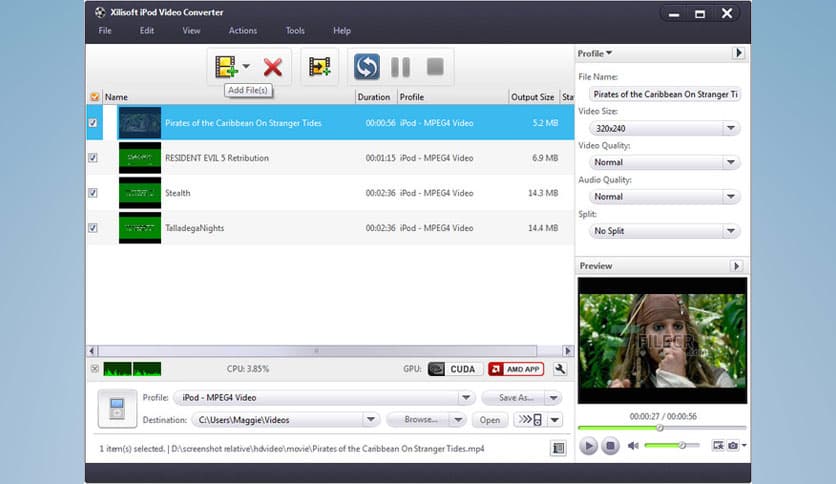
Task: Uncheck the Stealth row checkbox
Action: [x=93, y=193]
